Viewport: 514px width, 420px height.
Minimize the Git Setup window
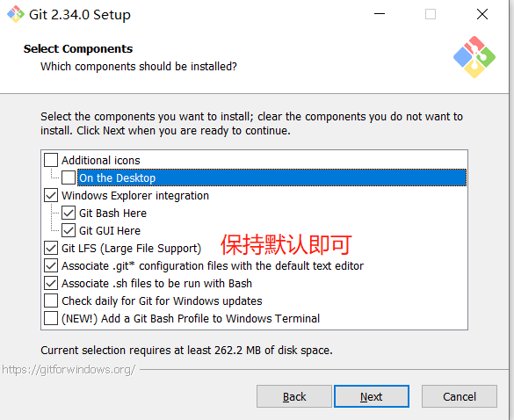click(x=380, y=14)
